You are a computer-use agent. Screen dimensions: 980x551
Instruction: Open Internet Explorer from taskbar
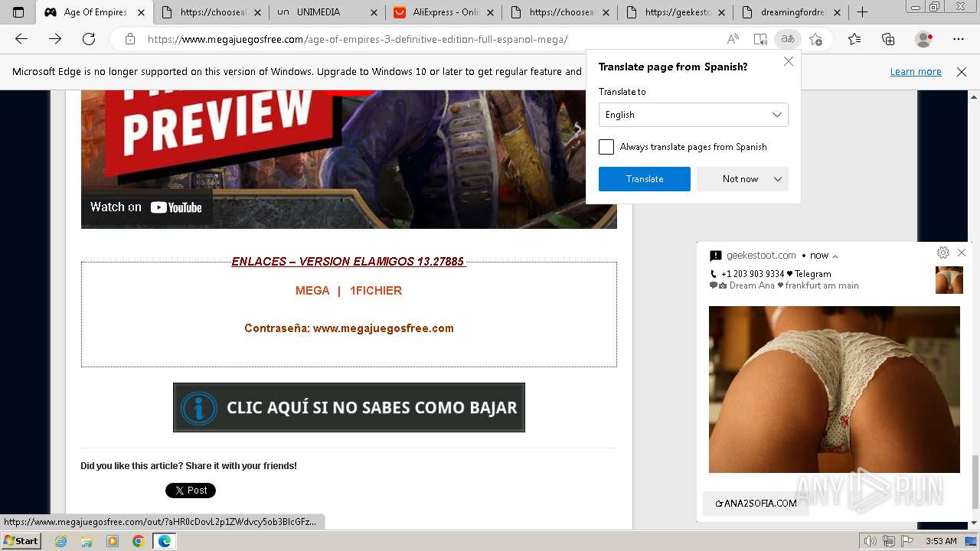[60, 541]
